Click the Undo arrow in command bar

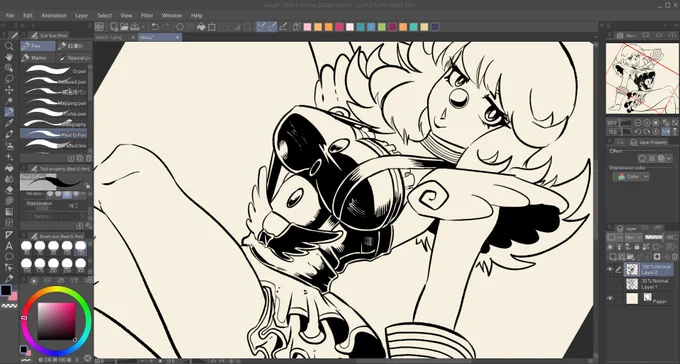pos(155,27)
